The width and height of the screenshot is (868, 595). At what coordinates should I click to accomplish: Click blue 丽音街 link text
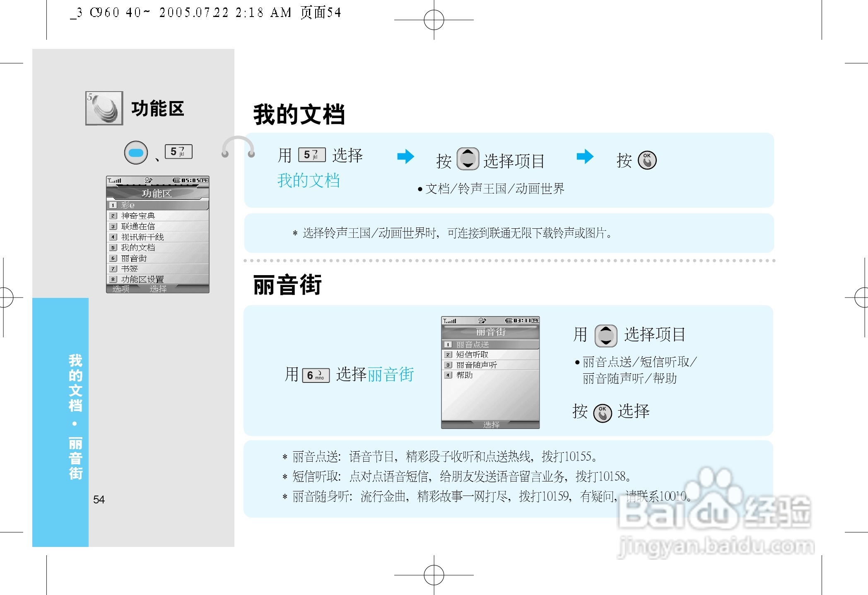point(391,375)
